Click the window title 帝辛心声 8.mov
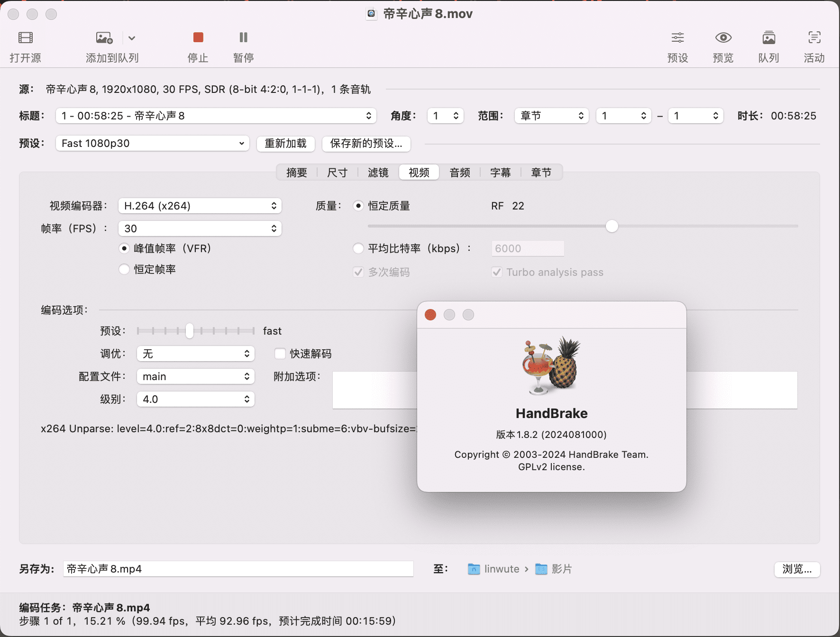Image resolution: width=840 pixels, height=637 pixels. pyautogui.click(x=428, y=14)
